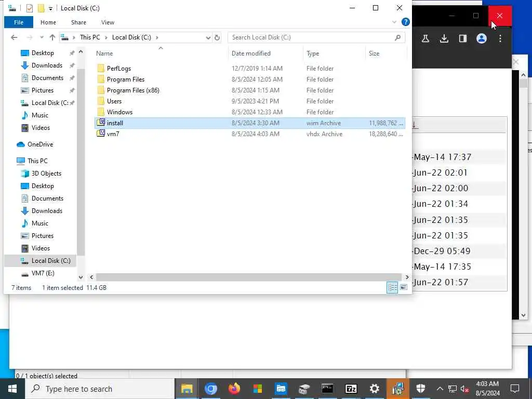
Task: Click New folder icon in title bar
Action: click(x=41, y=8)
